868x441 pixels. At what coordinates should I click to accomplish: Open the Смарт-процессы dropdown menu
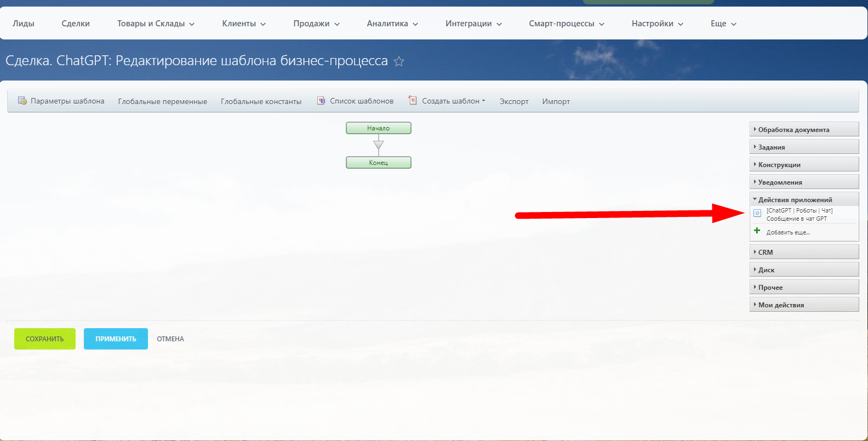tap(566, 24)
